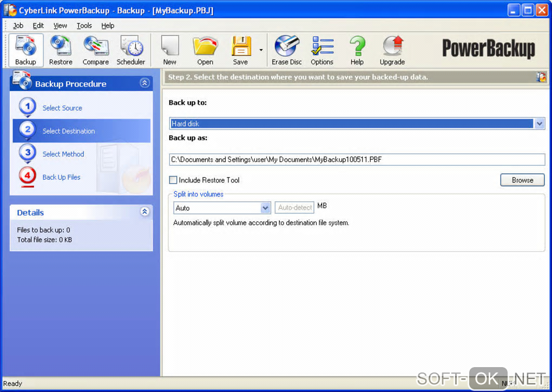
Task: Open the Back Up Files step
Action: 61,177
